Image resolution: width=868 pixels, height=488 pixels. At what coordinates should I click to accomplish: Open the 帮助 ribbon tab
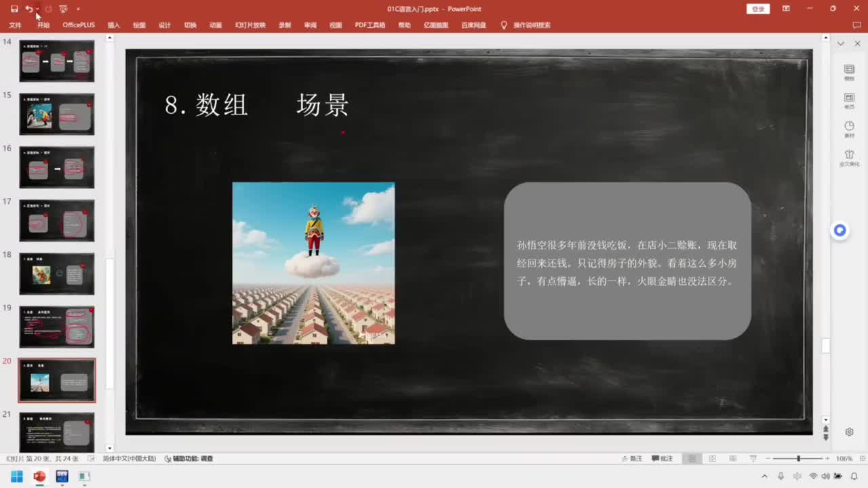pos(405,25)
